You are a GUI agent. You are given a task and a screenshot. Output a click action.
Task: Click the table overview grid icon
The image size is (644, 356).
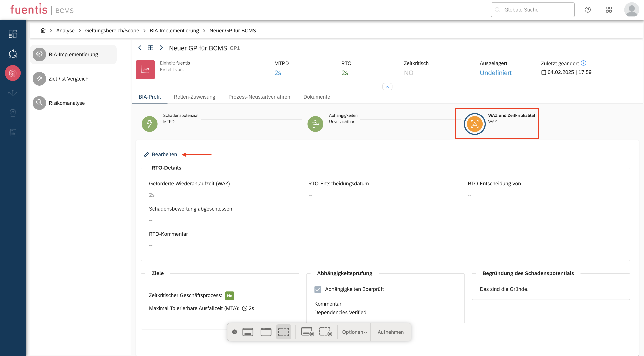151,48
